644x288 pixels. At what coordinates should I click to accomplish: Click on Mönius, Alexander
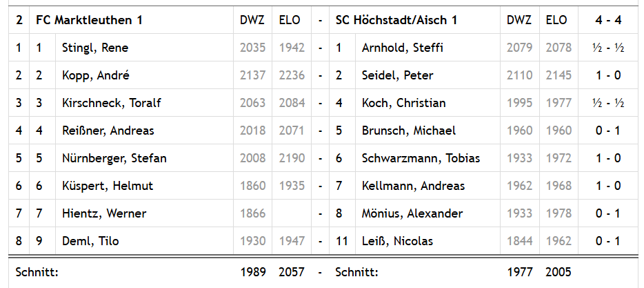pyautogui.click(x=412, y=213)
